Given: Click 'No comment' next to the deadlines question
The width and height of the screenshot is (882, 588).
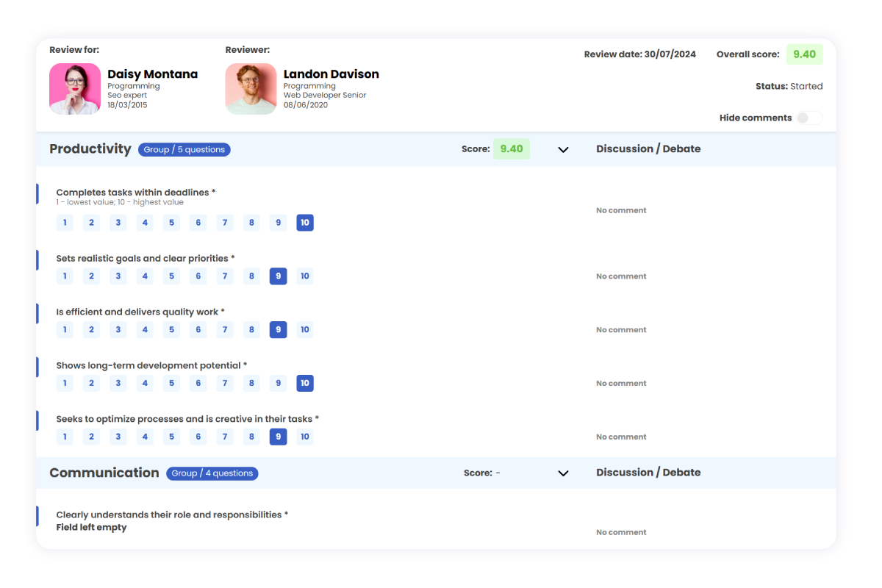Looking at the screenshot, I should (621, 210).
